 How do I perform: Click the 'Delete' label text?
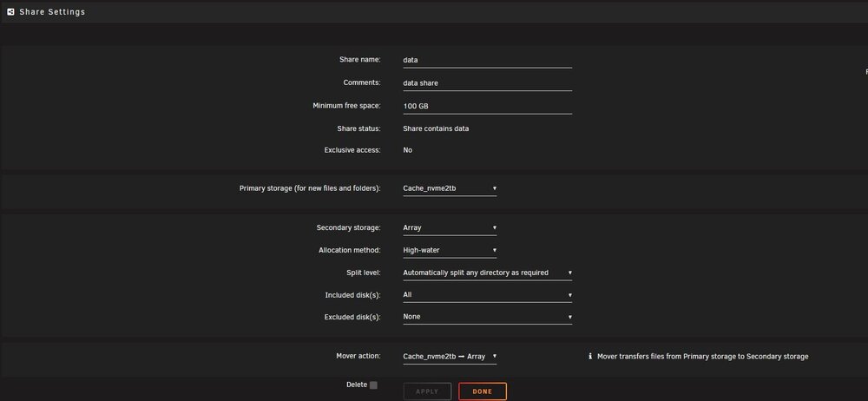click(x=357, y=385)
